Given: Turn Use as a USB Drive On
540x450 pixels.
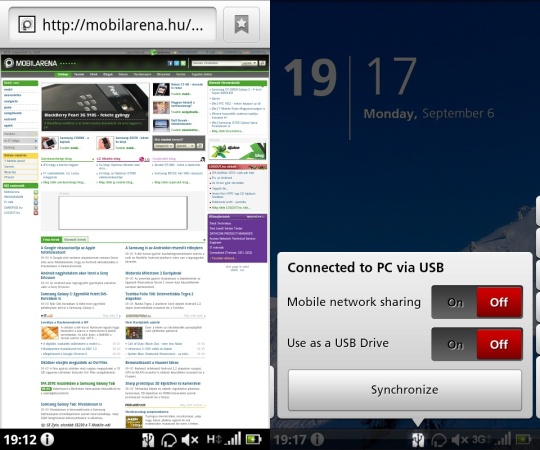Looking at the screenshot, I should (455, 344).
